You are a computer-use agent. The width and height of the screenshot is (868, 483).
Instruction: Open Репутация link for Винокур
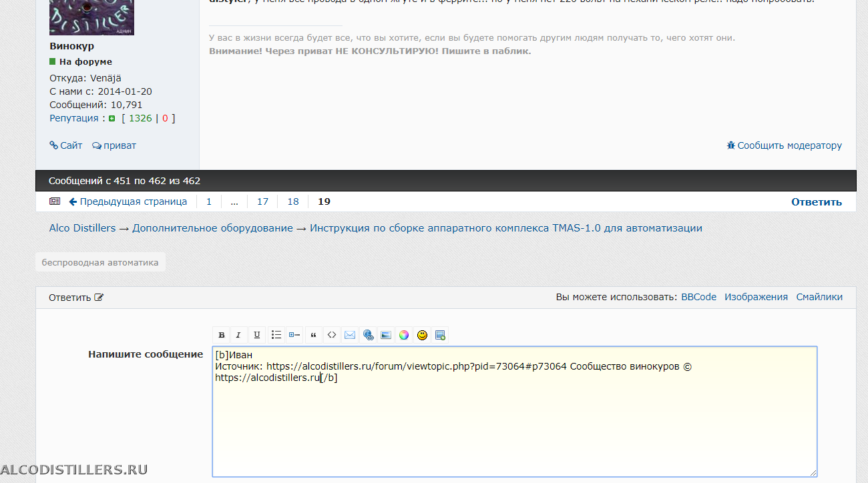click(73, 118)
